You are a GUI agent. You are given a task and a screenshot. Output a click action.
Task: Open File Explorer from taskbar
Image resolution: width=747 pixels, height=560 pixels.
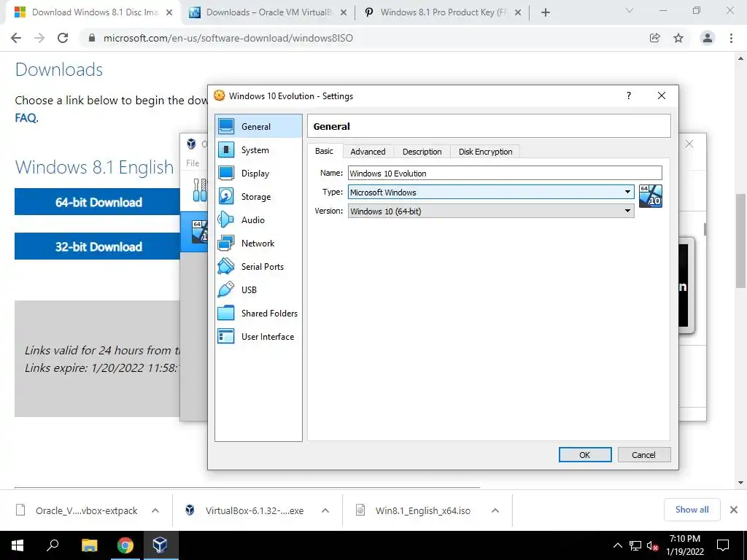pos(89,545)
